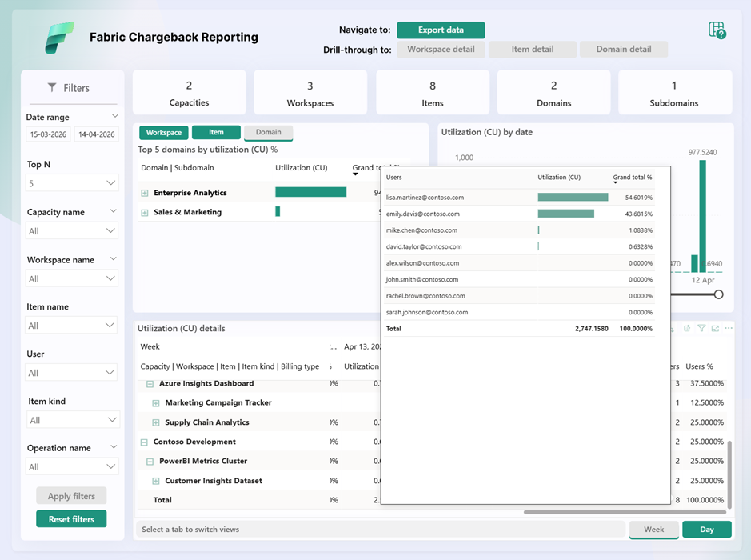
Task: Click the Fabric logo
Action: [59, 38]
